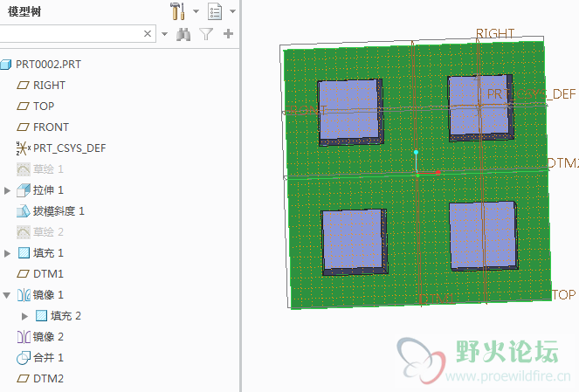Select the hidden 草绘 1 sketch icon

(x=24, y=169)
